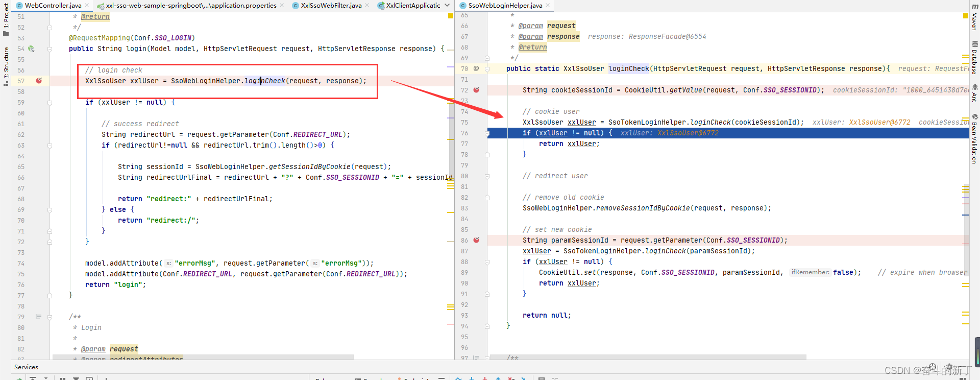Click the right editor horizontal scrollbar
980x380 pixels.
pos(648,357)
